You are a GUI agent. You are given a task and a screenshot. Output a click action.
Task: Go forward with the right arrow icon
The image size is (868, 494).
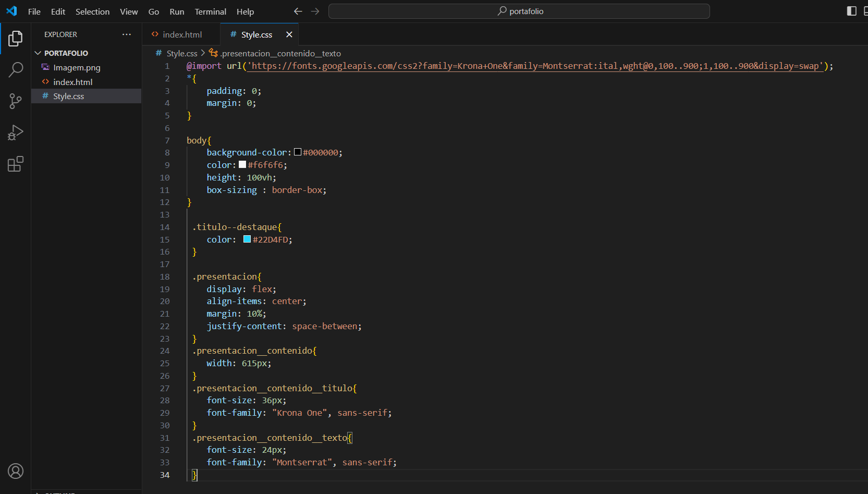tap(315, 11)
